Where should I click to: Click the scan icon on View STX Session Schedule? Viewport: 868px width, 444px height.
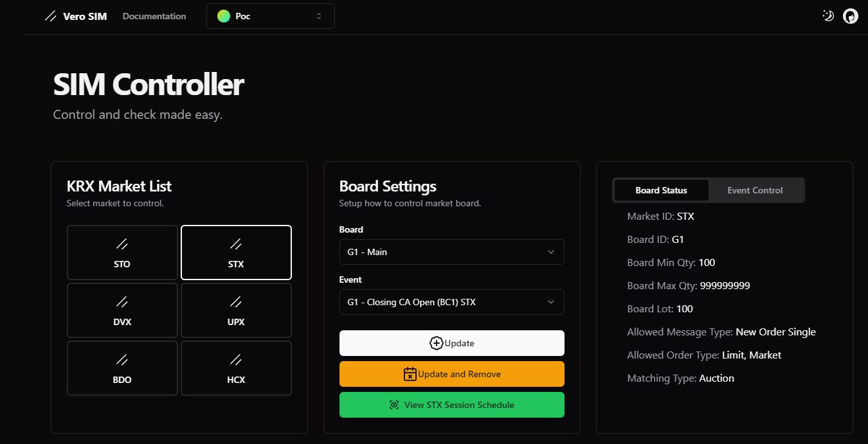(x=394, y=405)
